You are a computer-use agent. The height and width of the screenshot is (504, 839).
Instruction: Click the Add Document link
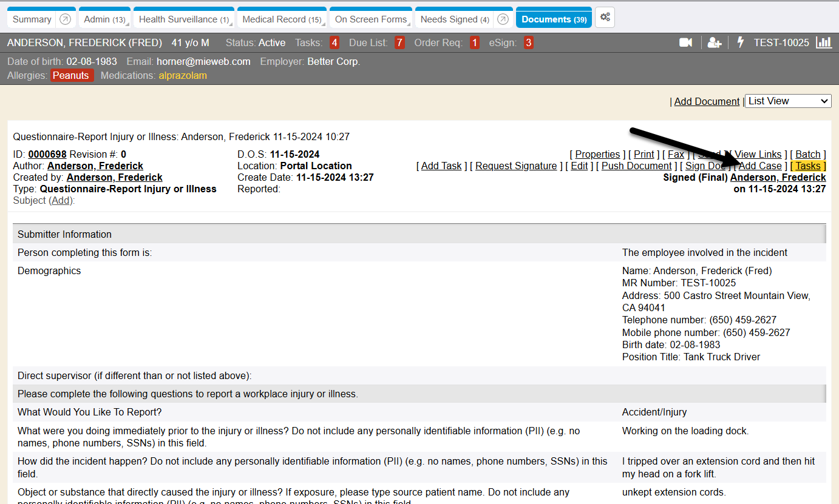click(707, 101)
